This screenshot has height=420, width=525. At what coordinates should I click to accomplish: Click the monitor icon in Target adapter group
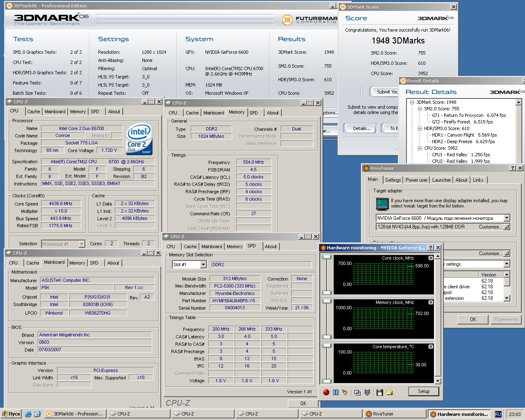(x=382, y=203)
